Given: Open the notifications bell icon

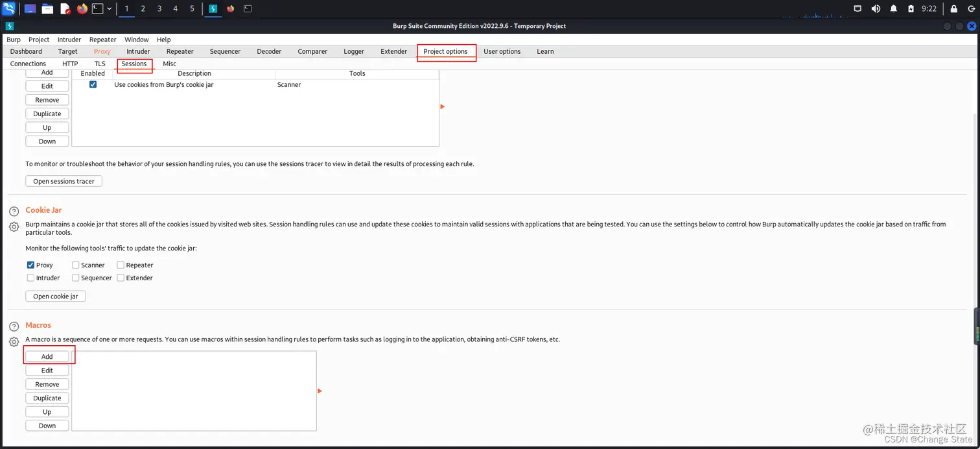Looking at the screenshot, I should pyautogui.click(x=894, y=8).
